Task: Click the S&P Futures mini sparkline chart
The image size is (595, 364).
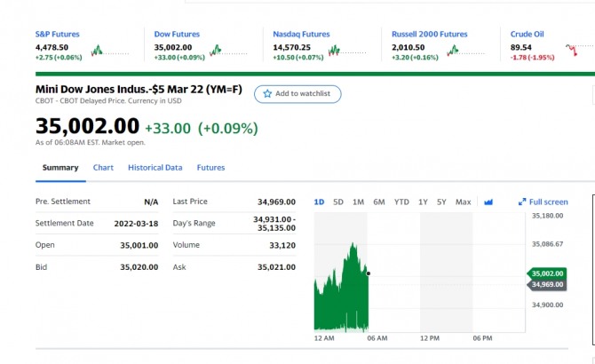Action: [109, 51]
